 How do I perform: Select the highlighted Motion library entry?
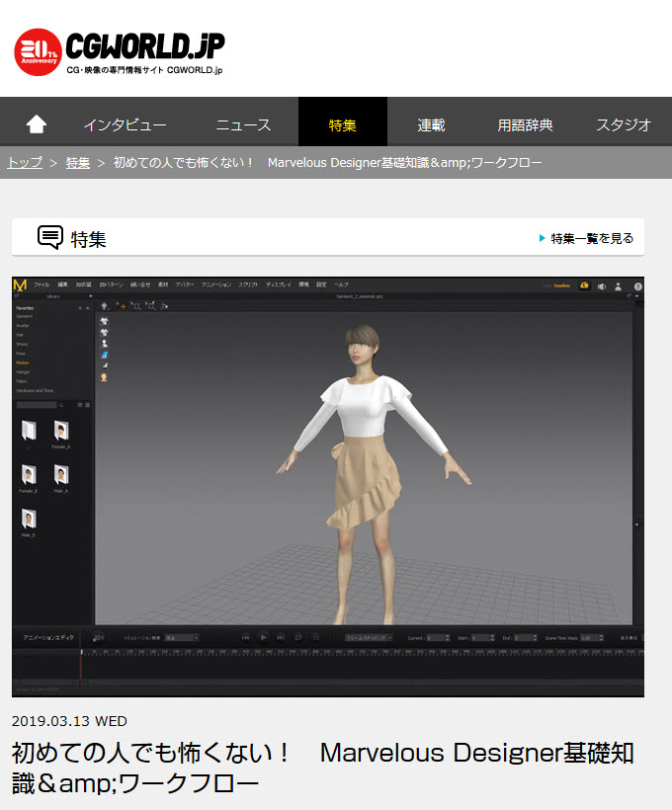(x=22, y=363)
